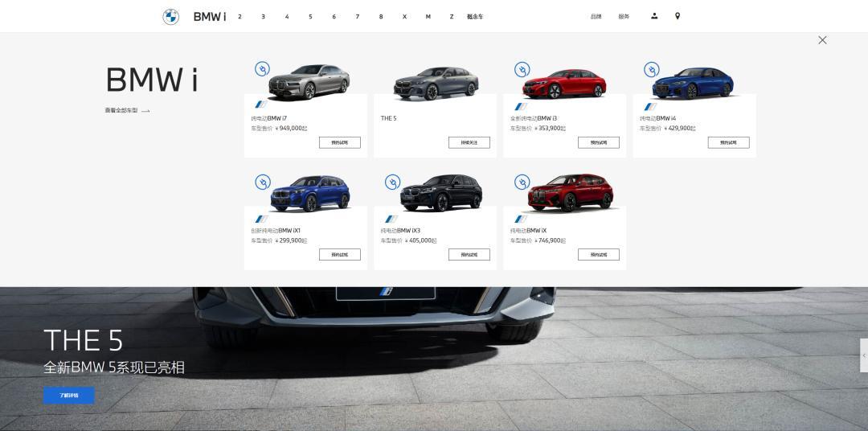868x431 pixels.
Task: Click the BMW i stripe badge on i3 card
Action: (x=520, y=106)
